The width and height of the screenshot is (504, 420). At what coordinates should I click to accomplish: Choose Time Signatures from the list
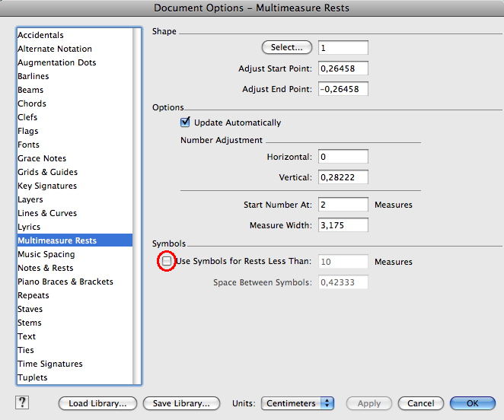pos(50,364)
